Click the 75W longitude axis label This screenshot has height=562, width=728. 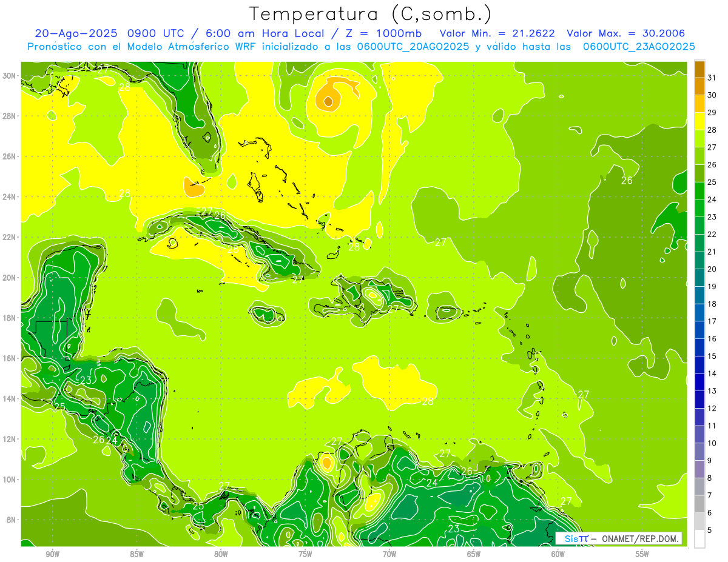[x=305, y=554]
